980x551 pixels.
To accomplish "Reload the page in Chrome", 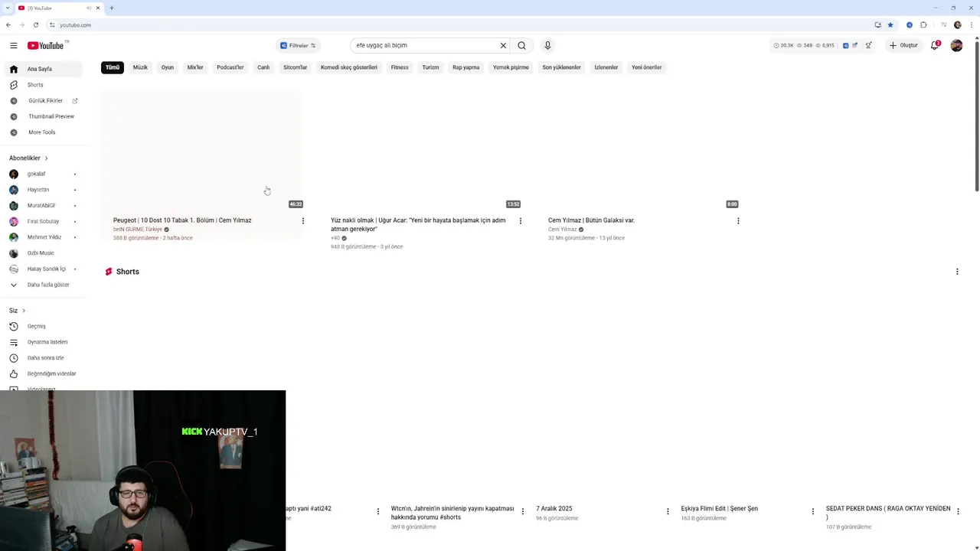I will click(36, 24).
